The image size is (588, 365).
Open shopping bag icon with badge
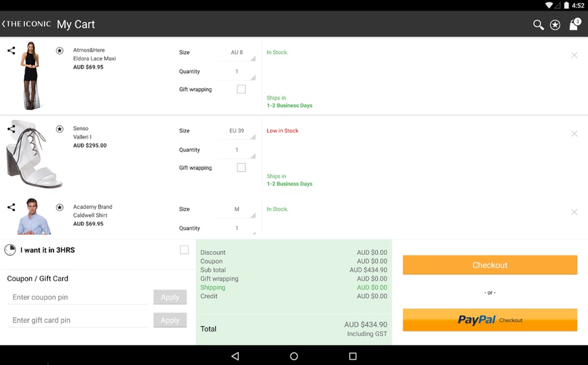[574, 24]
